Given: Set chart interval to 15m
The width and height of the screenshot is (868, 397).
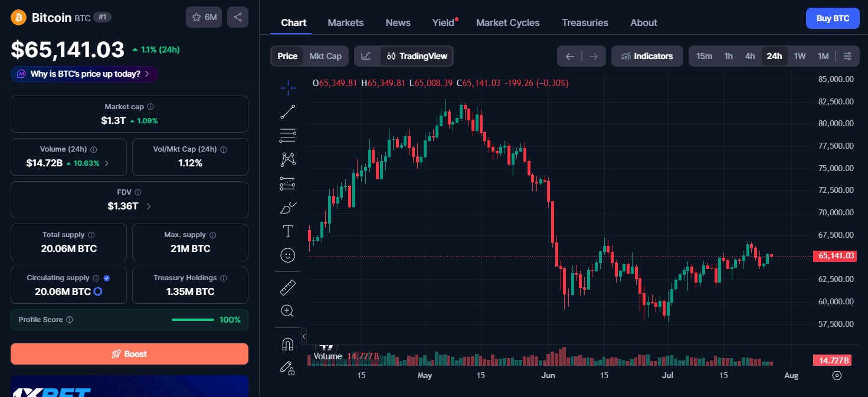Looking at the screenshot, I should click(704, 56).
